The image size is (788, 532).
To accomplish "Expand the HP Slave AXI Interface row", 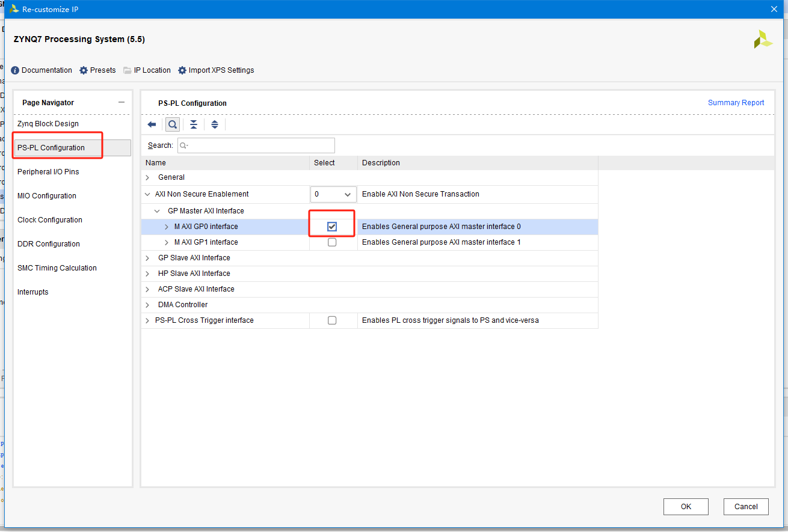I will coord(147,274).
